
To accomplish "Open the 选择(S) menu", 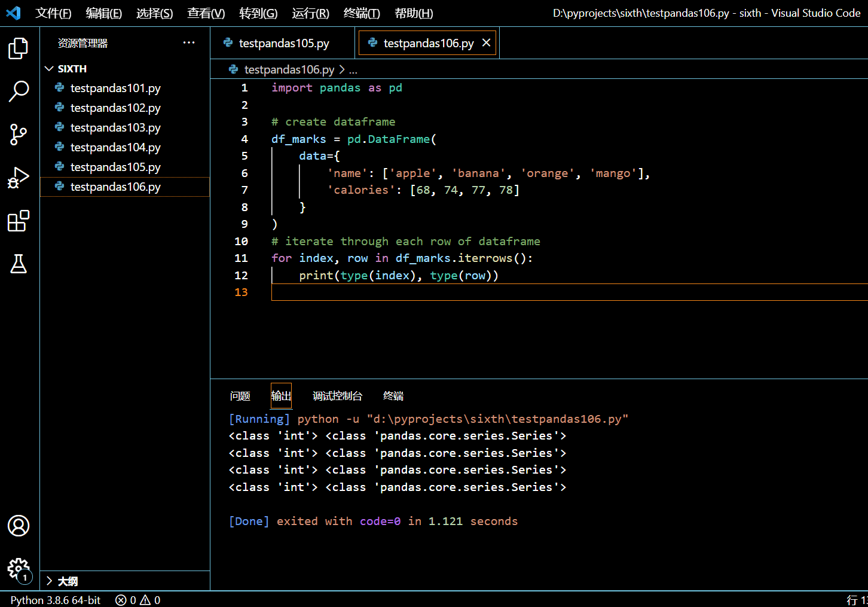I will 155,13.
